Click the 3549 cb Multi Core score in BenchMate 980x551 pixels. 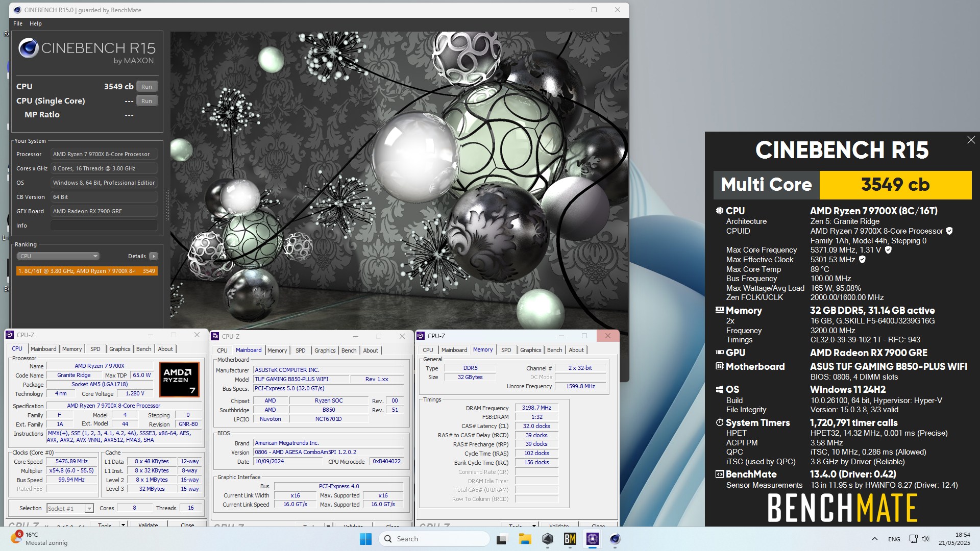(x=895, y=185)
